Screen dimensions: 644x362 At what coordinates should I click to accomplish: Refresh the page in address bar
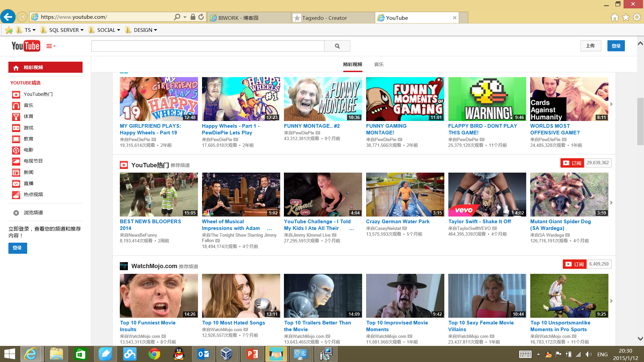[x=201, y=17]
